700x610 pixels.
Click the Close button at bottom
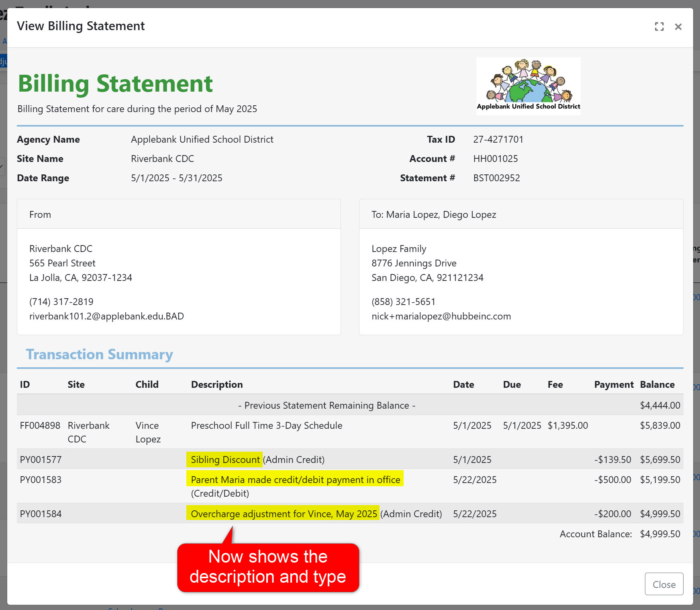[664, 584]
